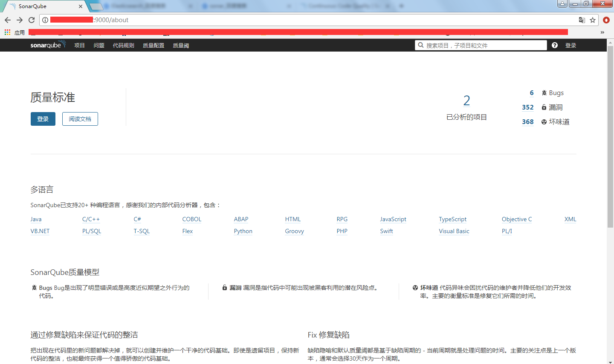Open the HTML language link
Viewport: 614px width, 364px height.
point(293,219)
